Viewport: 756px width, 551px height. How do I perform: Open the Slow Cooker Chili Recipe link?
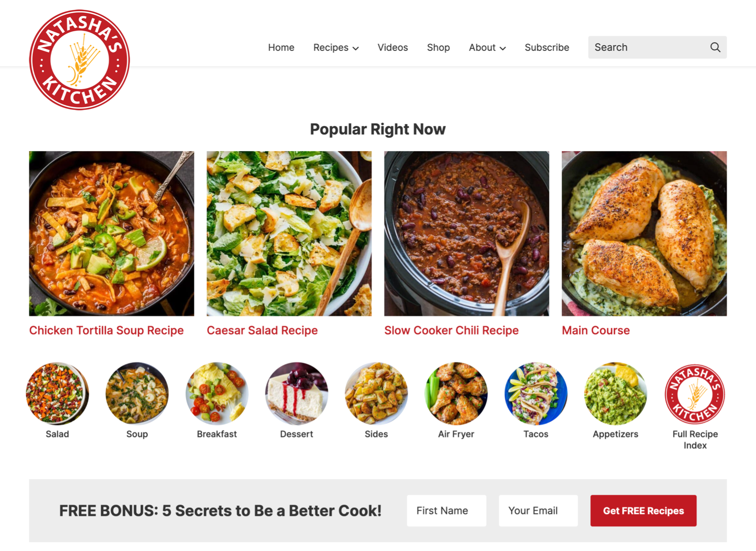click(451, 331)
